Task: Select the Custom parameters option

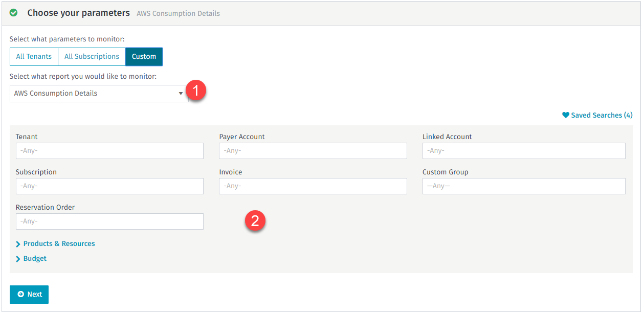Action: click(x=144, y=57)
